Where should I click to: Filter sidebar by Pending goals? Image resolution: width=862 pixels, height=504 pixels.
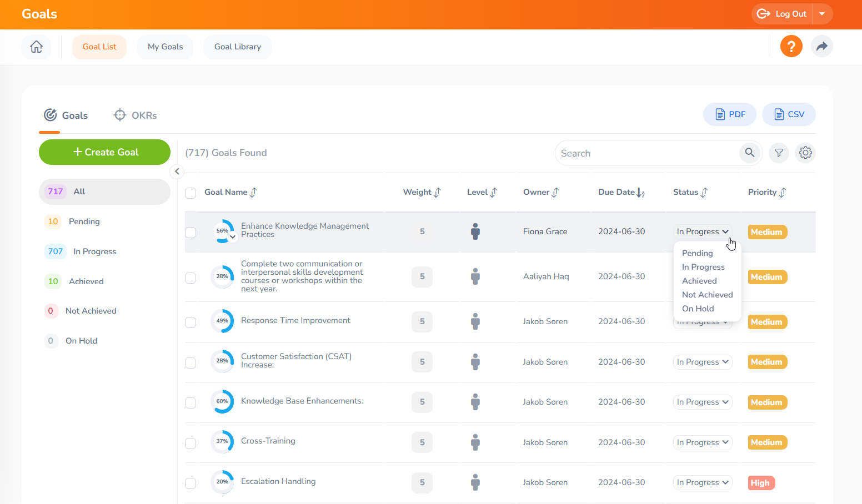[x=104, y=221]
